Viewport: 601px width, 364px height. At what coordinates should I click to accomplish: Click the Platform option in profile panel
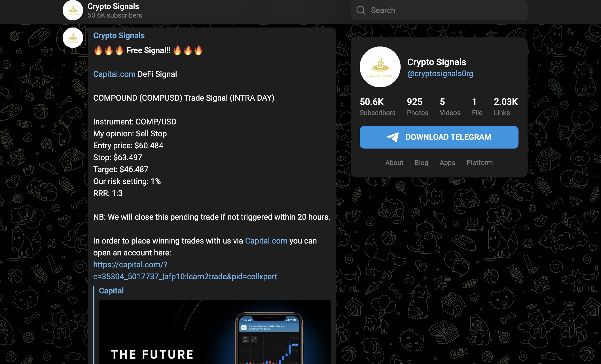480,162
